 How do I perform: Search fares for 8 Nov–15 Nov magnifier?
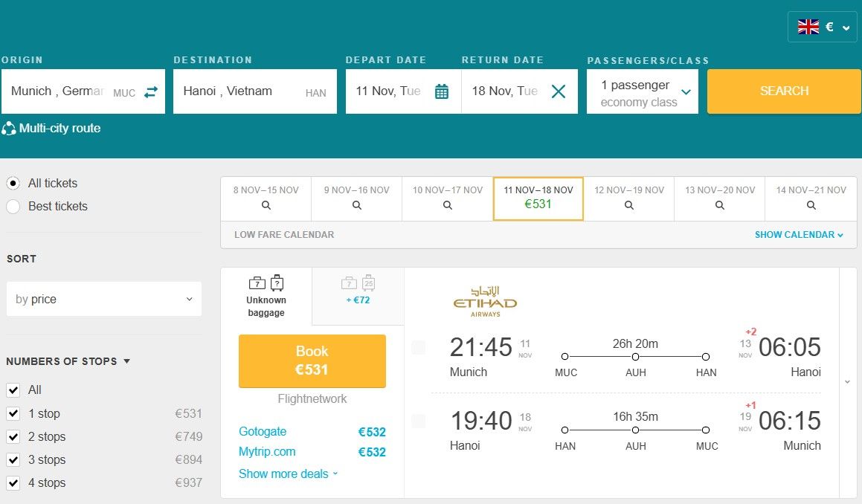[266, 205]
